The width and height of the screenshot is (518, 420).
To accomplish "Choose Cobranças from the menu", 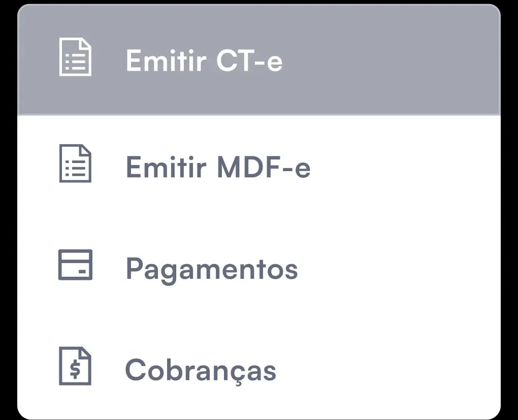I will coord(201,370).
